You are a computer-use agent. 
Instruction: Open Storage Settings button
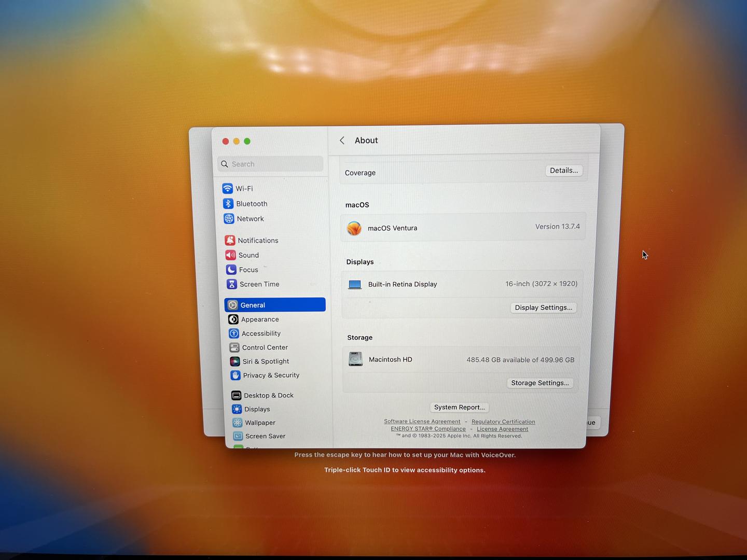click(x=540, y=383)
